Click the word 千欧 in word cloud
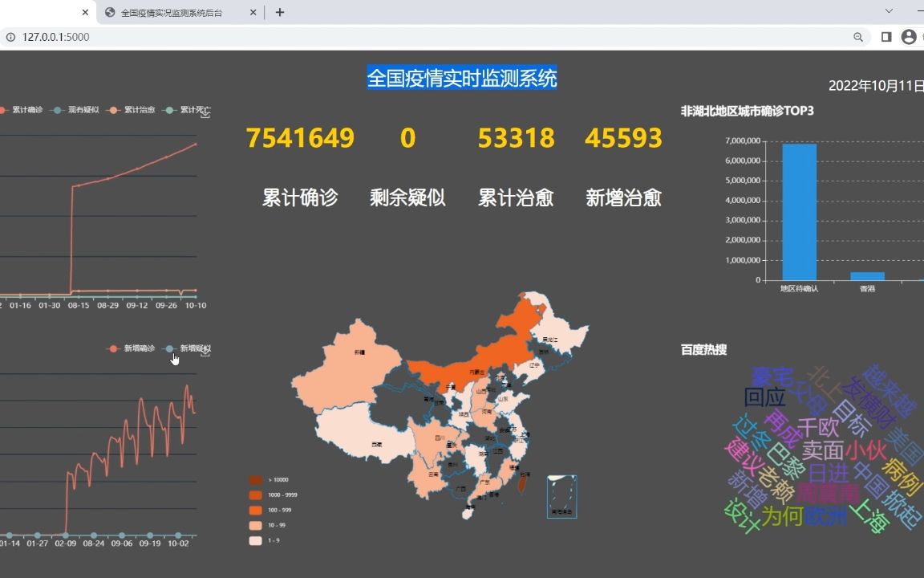The image size is (924, 578). point(817,426)
